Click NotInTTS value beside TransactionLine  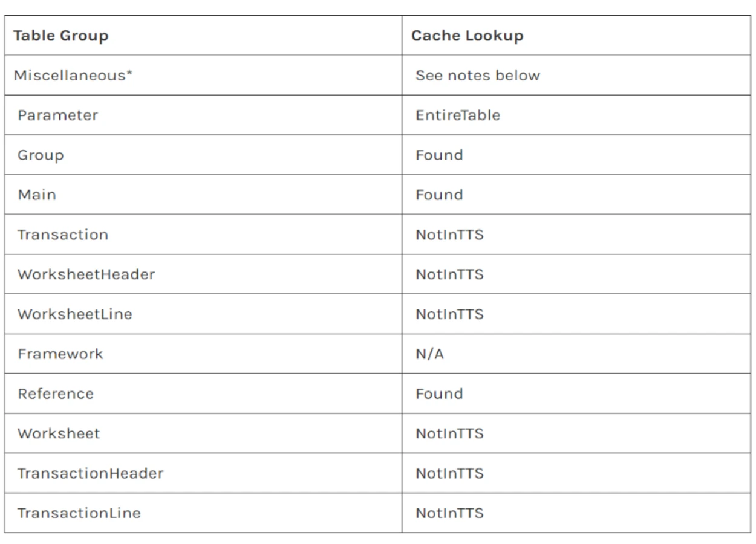tap(449, 513)
